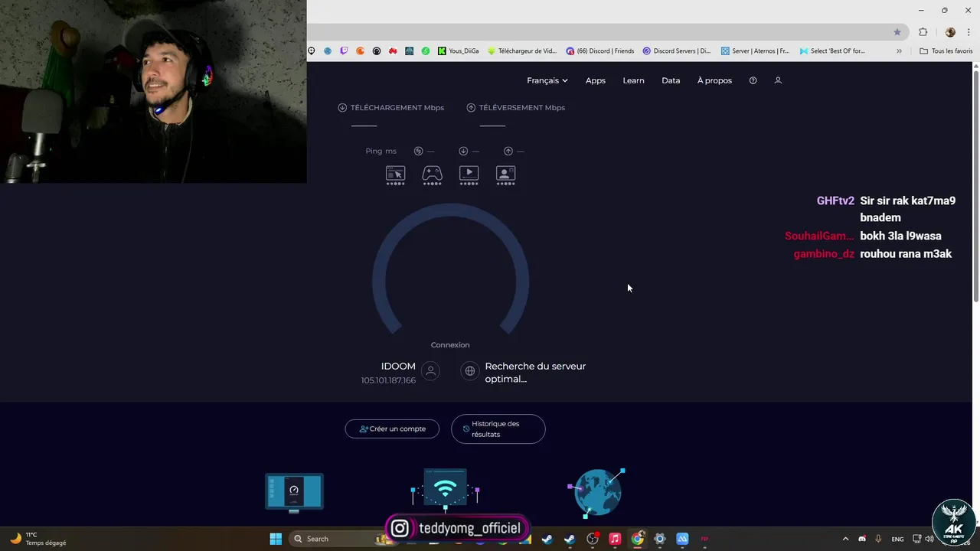Click the IDOOM provider person icon
Viewport: 980px width, 551px height.
pos(431,371)
